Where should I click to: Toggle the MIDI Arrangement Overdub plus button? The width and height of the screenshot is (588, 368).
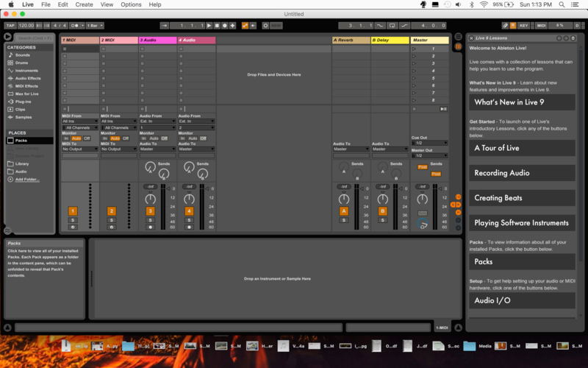(x=232, y=26)
